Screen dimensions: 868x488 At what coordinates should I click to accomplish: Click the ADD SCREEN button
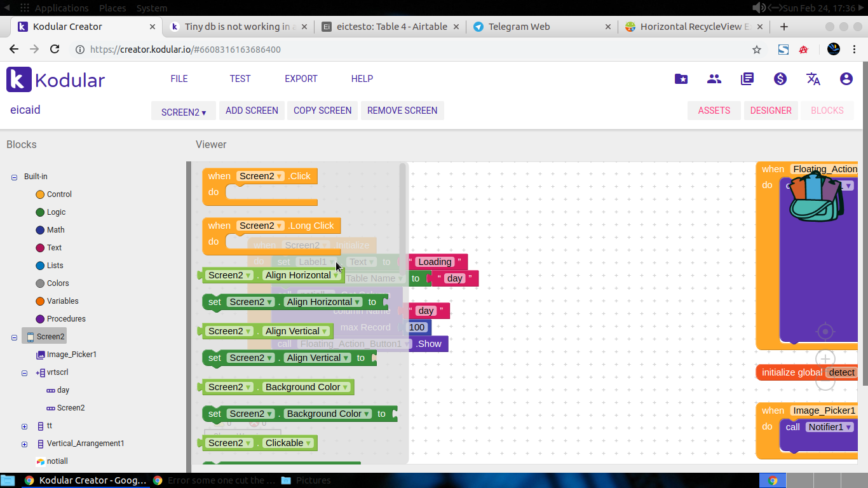252,111
